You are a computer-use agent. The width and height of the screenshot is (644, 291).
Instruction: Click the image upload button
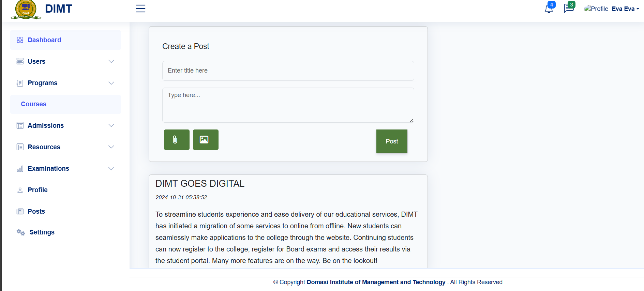pyautogui.click(x=206, y=140)
